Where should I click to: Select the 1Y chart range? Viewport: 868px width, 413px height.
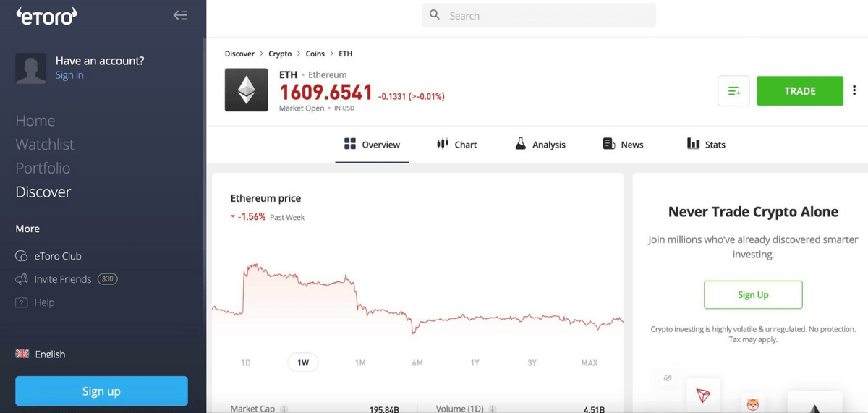tap(475, 362)
